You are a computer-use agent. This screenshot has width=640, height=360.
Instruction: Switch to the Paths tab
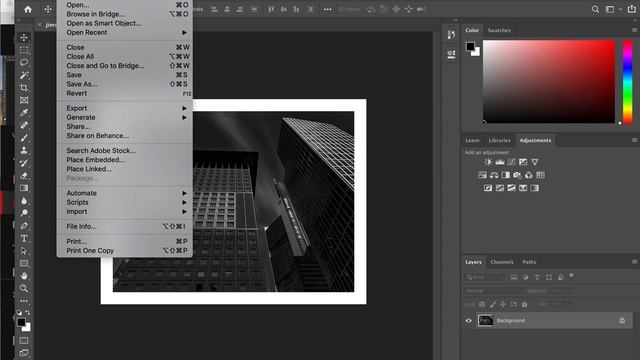pos(529,262)
